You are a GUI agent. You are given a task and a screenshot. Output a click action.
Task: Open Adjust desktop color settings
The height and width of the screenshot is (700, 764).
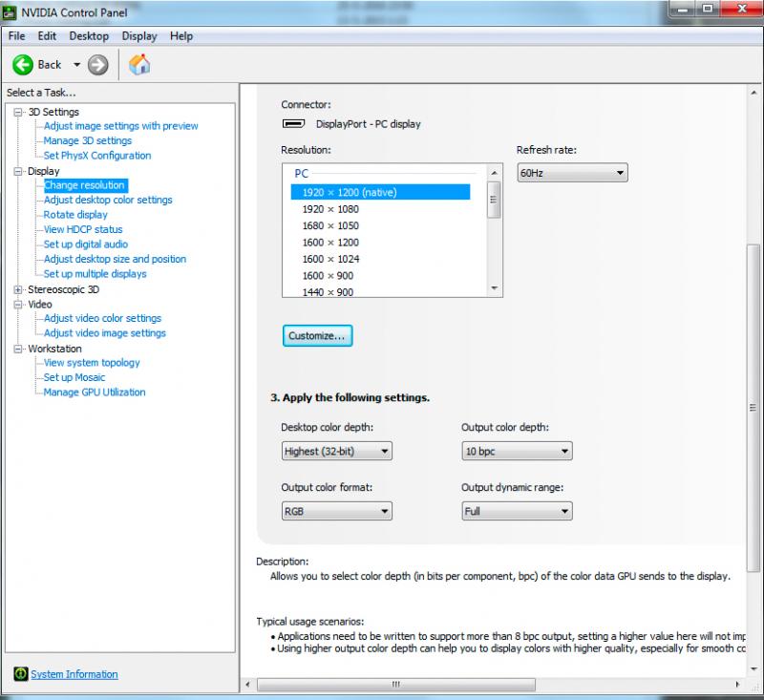(108, 200)
